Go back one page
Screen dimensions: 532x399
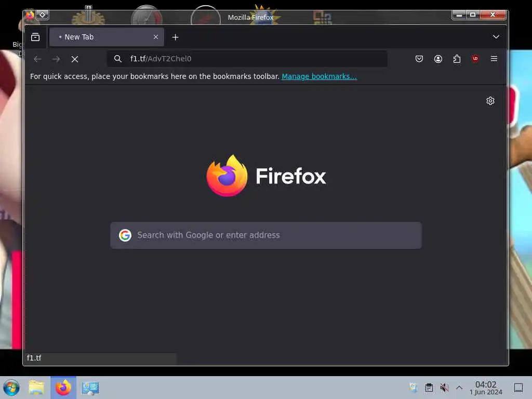[x=37, y=59]
